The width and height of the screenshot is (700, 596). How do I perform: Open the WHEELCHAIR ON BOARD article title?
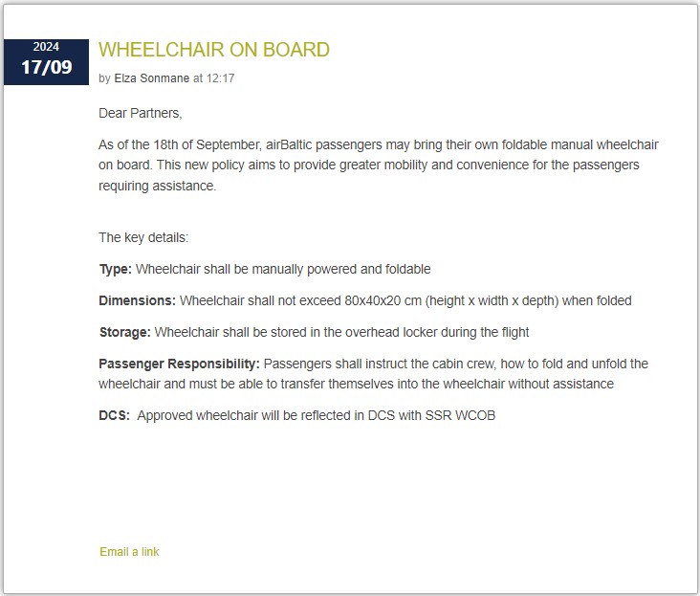coord(214,50)
